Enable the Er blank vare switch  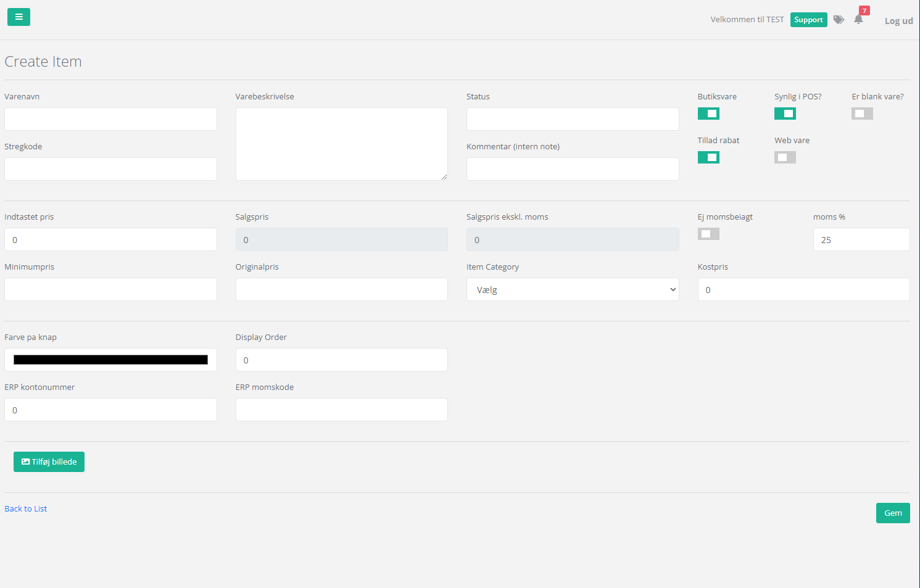[862, 114]
